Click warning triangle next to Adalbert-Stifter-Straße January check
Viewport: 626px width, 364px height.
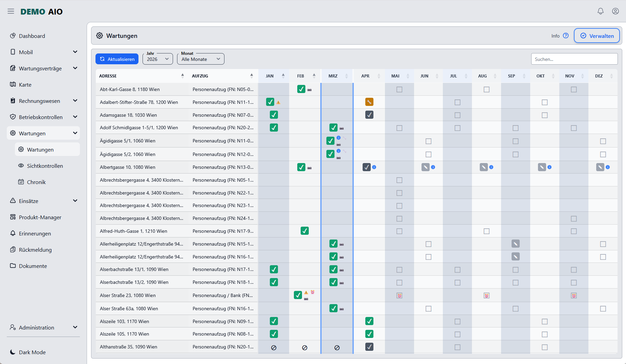point(278,102)
